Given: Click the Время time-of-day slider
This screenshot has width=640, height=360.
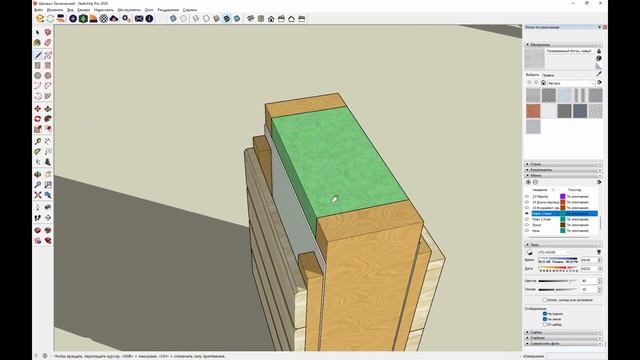Looking at the screenshot, I should click(558, 259).
